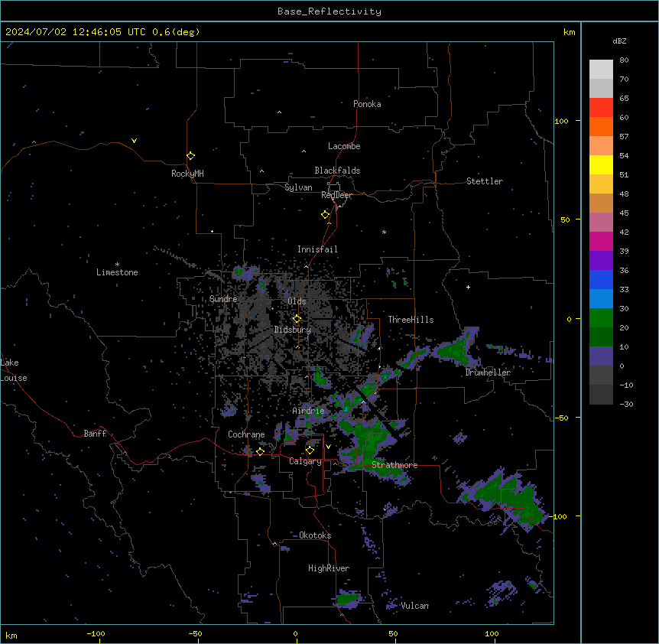Click the Stettler label
This screenshot has height=644, width=659.
coord(485,181)
